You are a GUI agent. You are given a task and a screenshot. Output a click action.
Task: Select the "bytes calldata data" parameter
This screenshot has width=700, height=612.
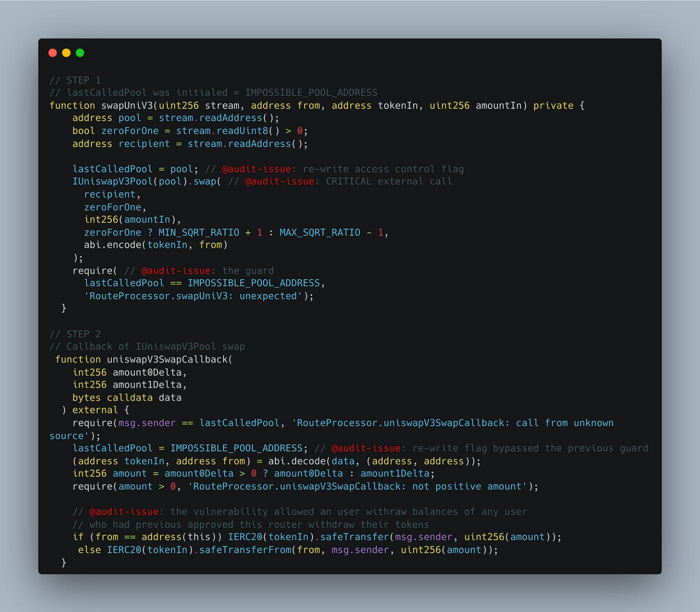coord(127,398)
